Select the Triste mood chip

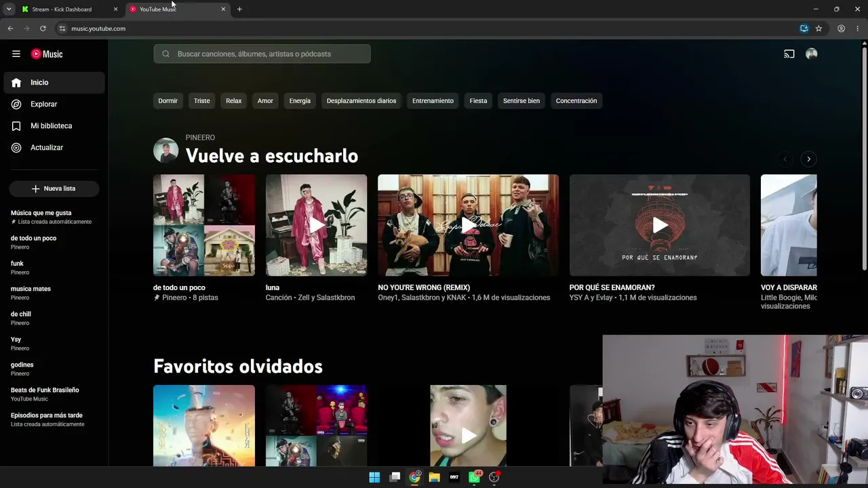pyautogui.click(x=202, y=101)
